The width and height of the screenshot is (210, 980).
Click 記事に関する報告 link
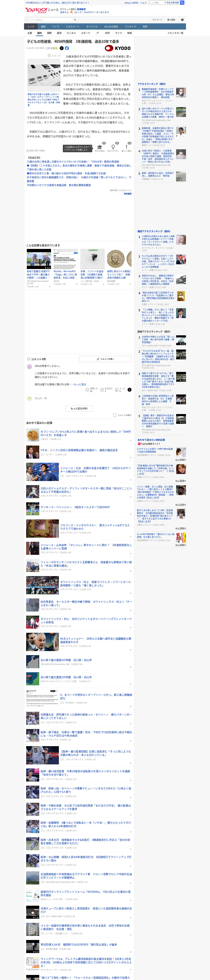pyautogui.click(x=35, y=151)
